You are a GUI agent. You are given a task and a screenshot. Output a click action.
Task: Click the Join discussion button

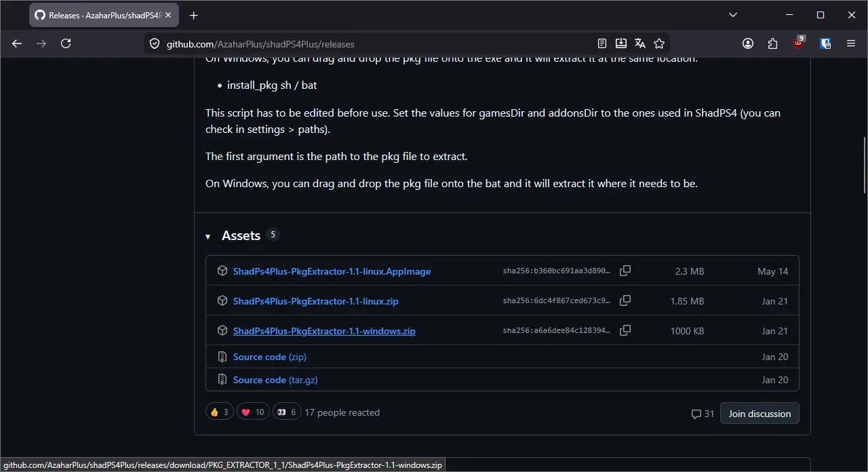coord(759,413)
